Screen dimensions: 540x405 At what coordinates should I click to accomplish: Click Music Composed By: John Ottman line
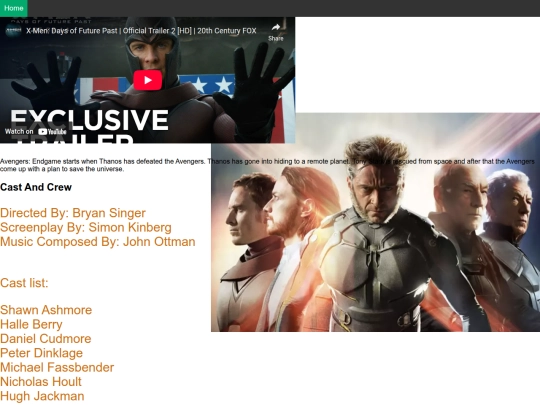97,242
